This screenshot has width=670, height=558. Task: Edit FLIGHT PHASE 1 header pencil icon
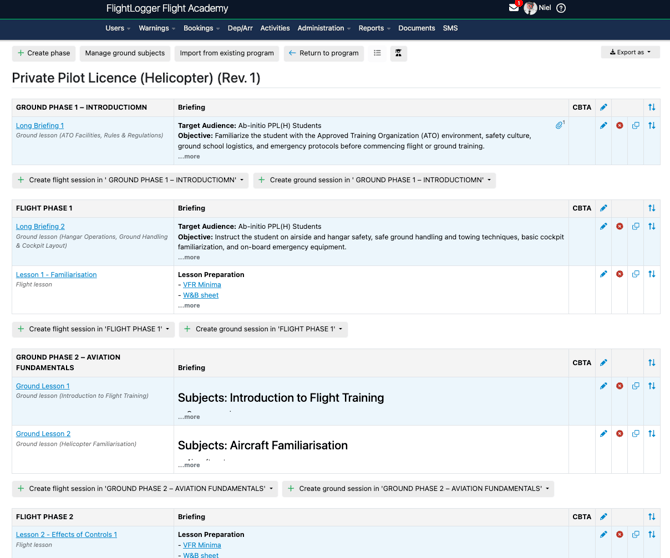tap(603, 208)
